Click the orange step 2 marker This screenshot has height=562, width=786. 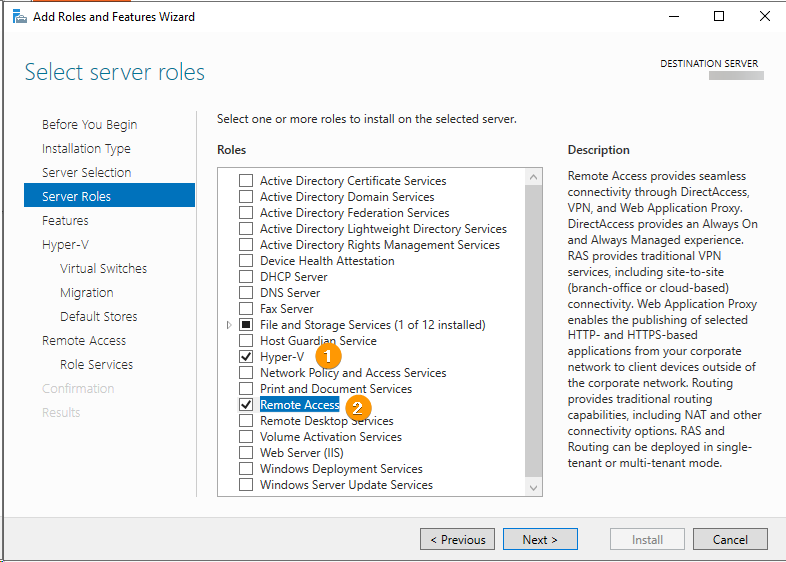(x=357, y=407)
